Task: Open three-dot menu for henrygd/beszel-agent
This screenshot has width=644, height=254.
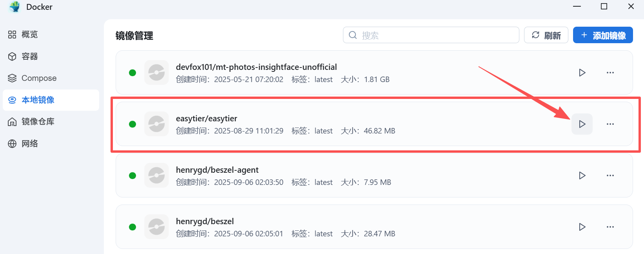Action: click(x=610, y=175)
